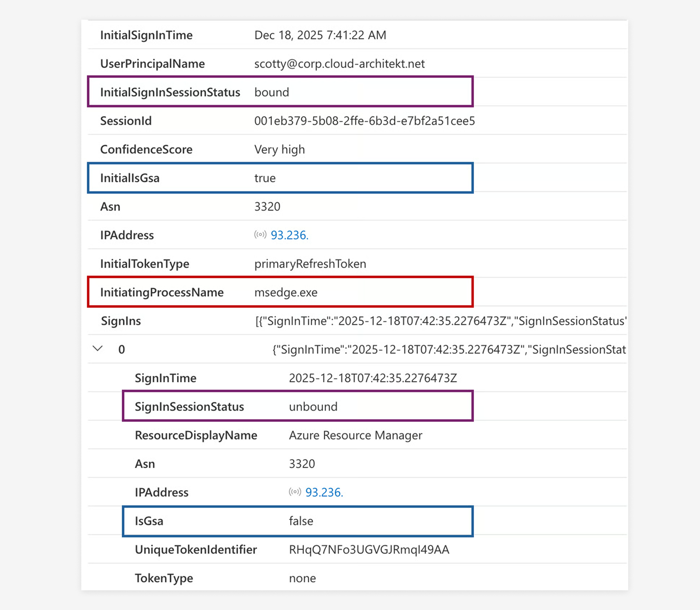Click the nested SignInTime timestamp value
The width and height of the screenshot is (700, 610).
(x=373, y=378)
